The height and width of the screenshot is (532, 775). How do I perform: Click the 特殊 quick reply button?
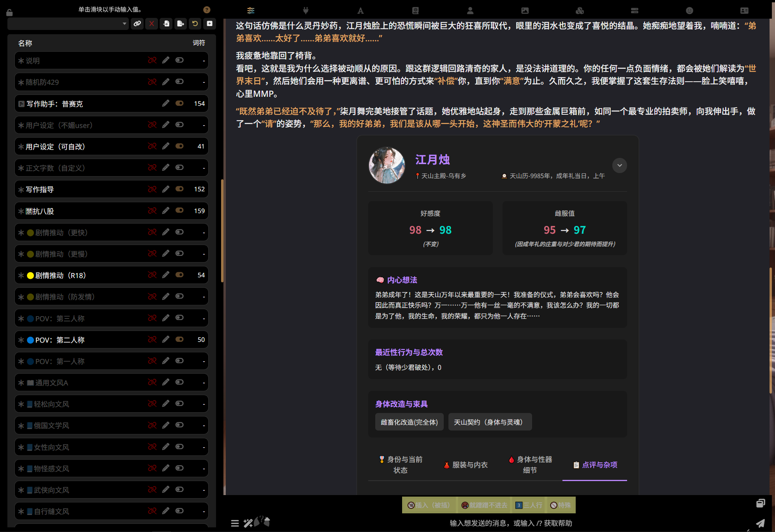[x=561, y=505]
